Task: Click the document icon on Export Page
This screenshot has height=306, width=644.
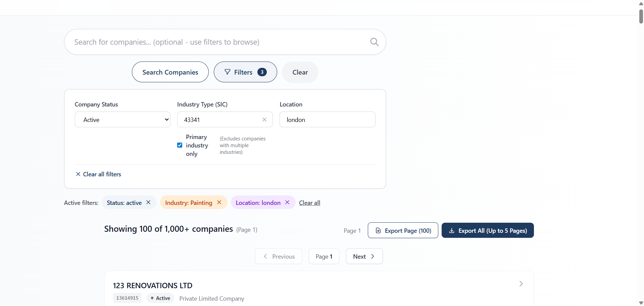Action: tap(379, 230)
